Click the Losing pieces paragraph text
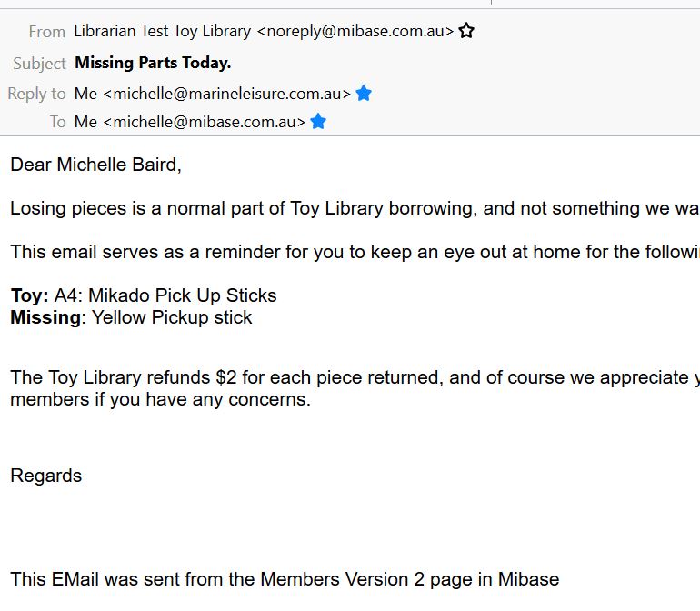Image resolution: width=700 pixels, height=611 pixels. pos(355,208)
